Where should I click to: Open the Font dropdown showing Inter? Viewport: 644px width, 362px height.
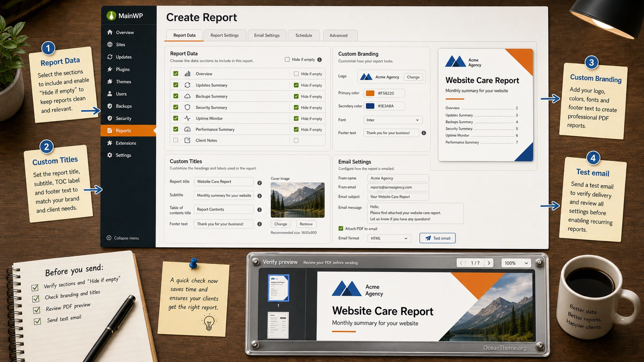pyautogui.click(x=393, y=120)
